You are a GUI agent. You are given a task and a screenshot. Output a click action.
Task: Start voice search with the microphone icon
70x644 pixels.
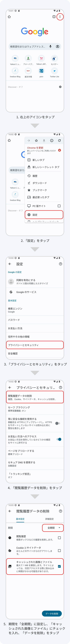pos(50,46)
